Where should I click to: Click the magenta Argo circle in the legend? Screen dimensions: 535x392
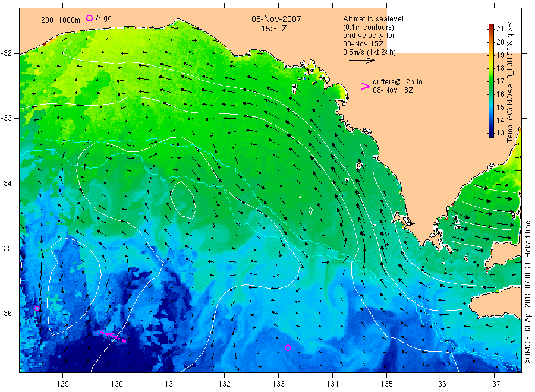pyautogui.click(x=89, y=18)
